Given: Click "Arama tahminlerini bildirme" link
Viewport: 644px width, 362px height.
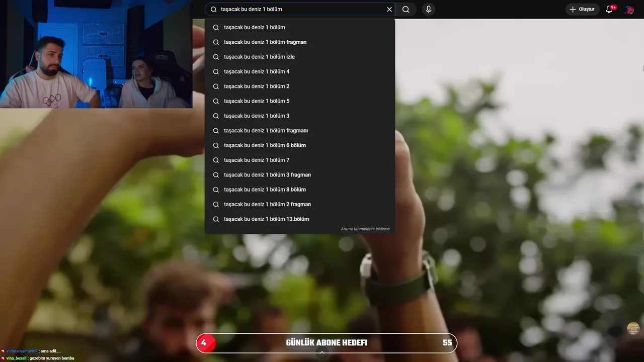Looking at the screenshot, I should click(365, 229).
